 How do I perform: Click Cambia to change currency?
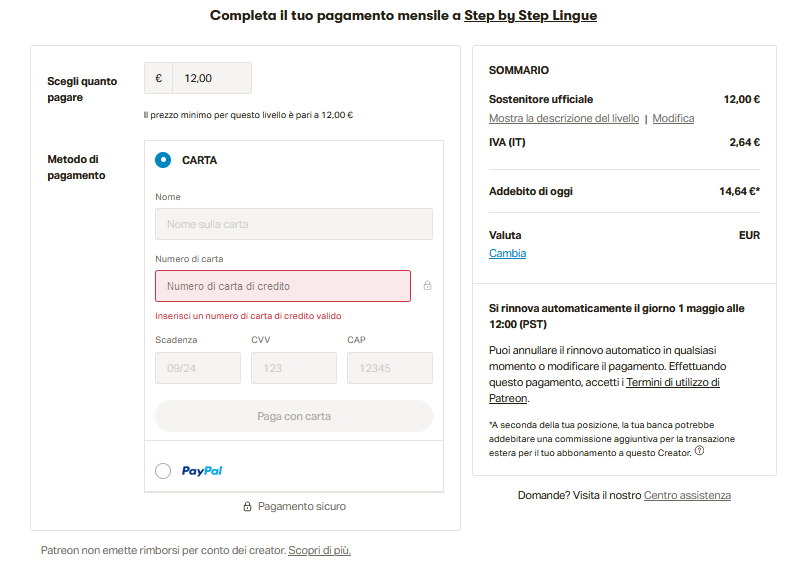[x=507, y=253]
